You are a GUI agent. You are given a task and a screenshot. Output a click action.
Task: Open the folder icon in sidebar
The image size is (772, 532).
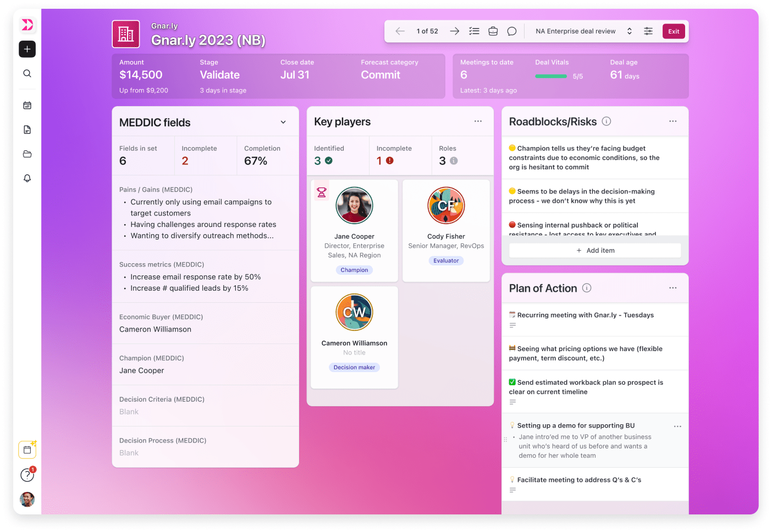[27, 154]
